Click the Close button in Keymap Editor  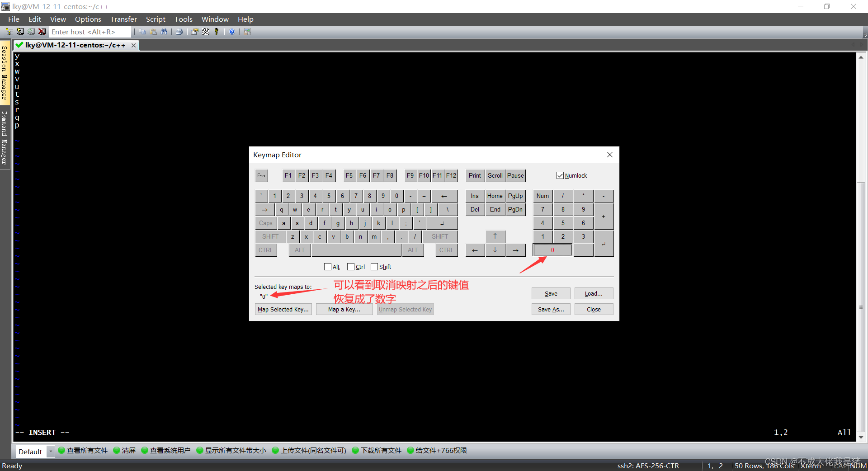pos(594,309)
